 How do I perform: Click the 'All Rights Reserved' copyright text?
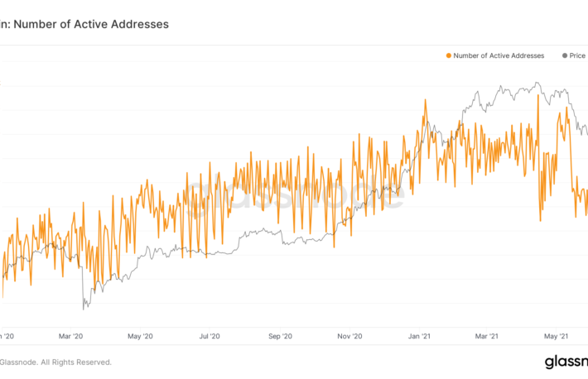pos(76,362)
